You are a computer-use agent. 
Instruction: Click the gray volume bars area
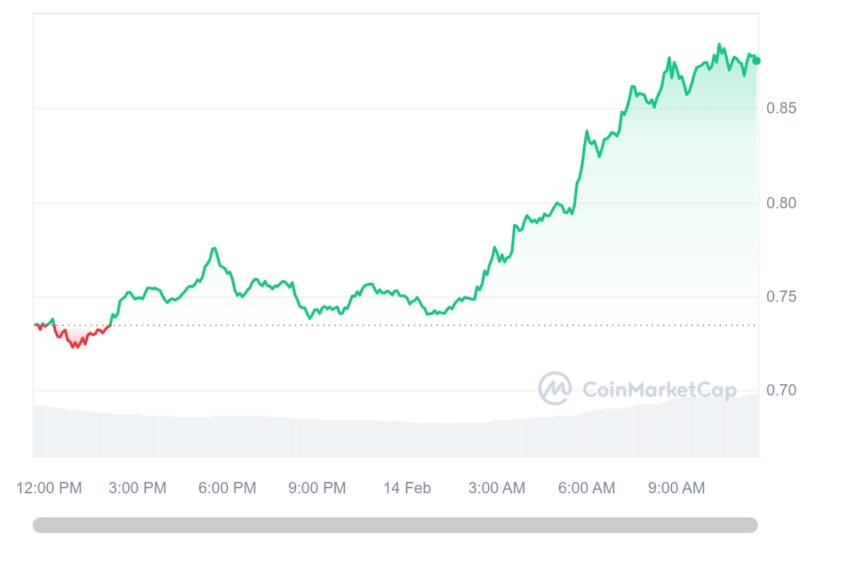coord(396,431)
